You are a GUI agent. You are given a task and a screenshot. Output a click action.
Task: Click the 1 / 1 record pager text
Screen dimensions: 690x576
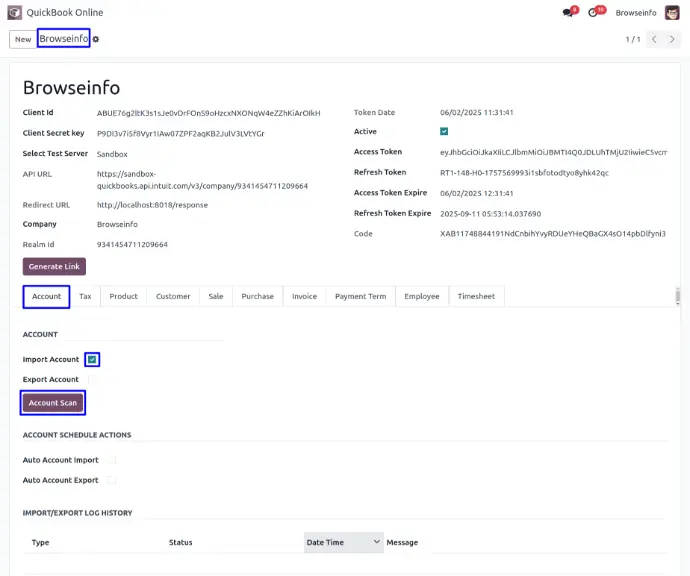tap(633, 39)
